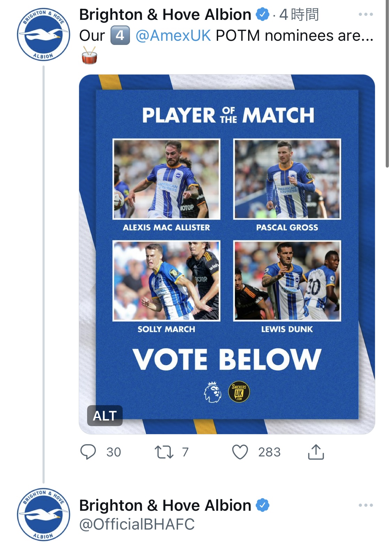
Task: Tap Brighton crest avatar on second tweet
Action: [x=44, y=515]
